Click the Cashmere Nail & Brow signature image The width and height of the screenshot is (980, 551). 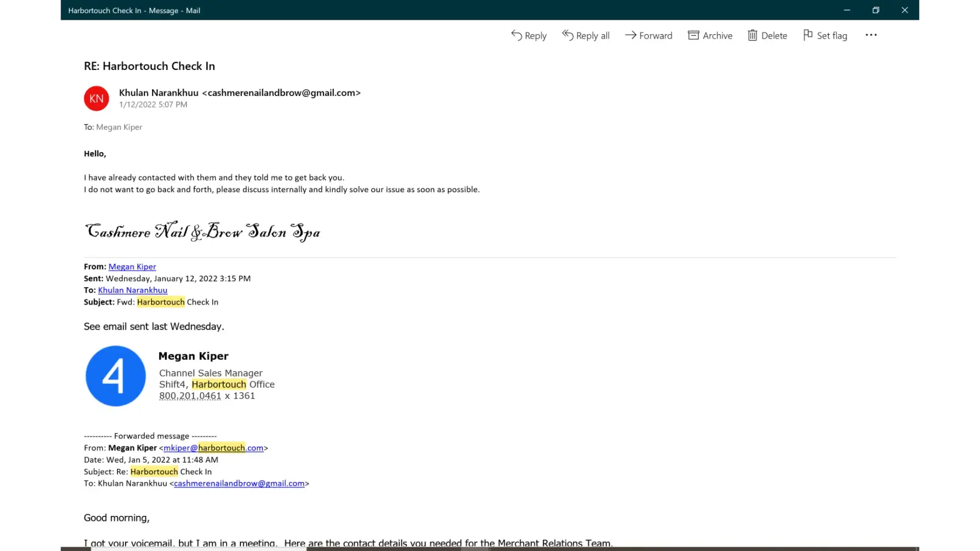(x=202, y=231)
